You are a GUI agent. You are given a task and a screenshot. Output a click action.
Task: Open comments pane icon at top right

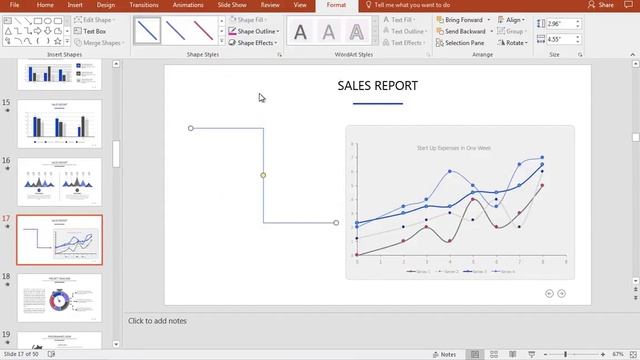tap(629, 5)
